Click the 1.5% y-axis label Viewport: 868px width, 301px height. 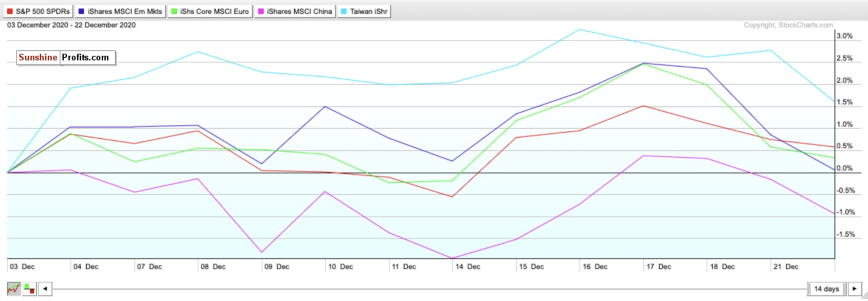[x=844, y=102]
